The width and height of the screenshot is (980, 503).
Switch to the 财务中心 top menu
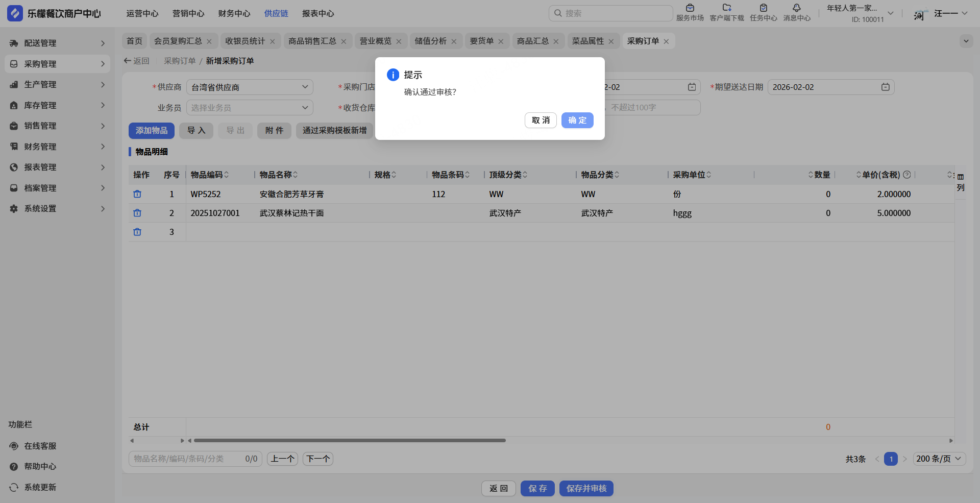(234, 14)
